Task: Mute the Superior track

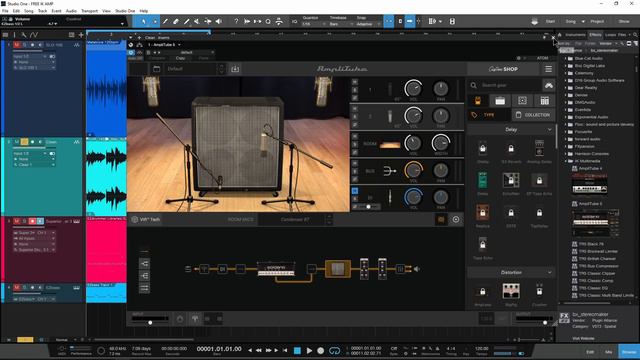Action: pos(17,221)
